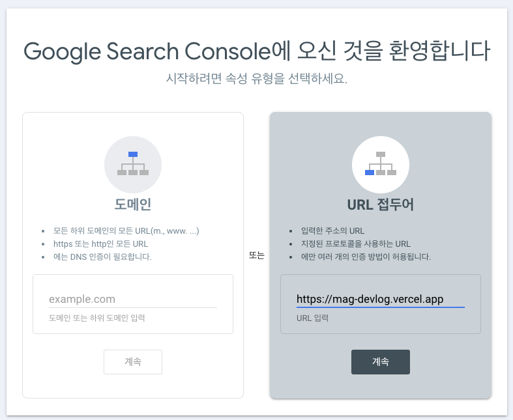Click the bullet mentioning DNS 인증이 필요합니다

click(x=102, y=257)
